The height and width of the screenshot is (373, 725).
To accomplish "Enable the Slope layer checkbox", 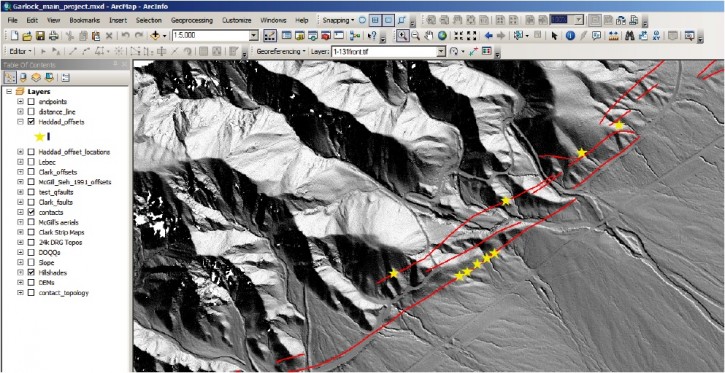I will coord(31,263).
